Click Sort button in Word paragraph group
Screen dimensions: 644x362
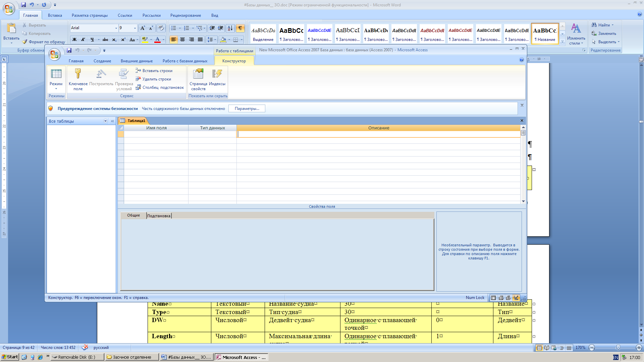point(230,28)
